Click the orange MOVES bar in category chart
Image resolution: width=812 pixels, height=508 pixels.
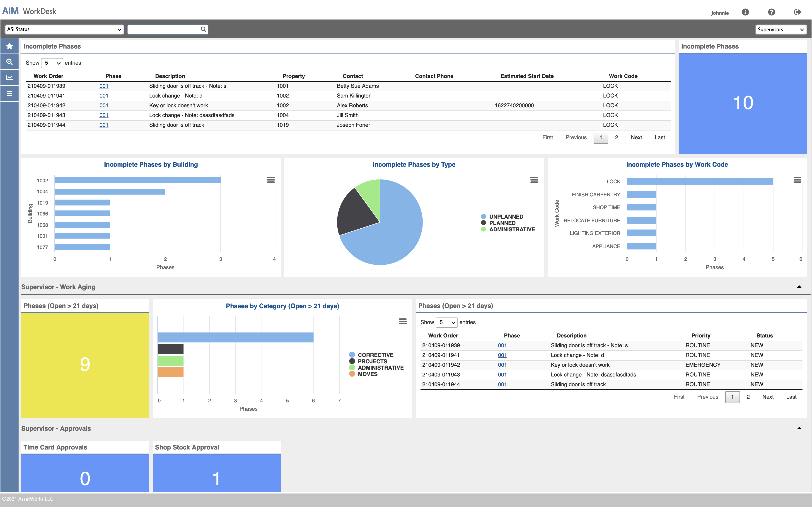[170, 372]
